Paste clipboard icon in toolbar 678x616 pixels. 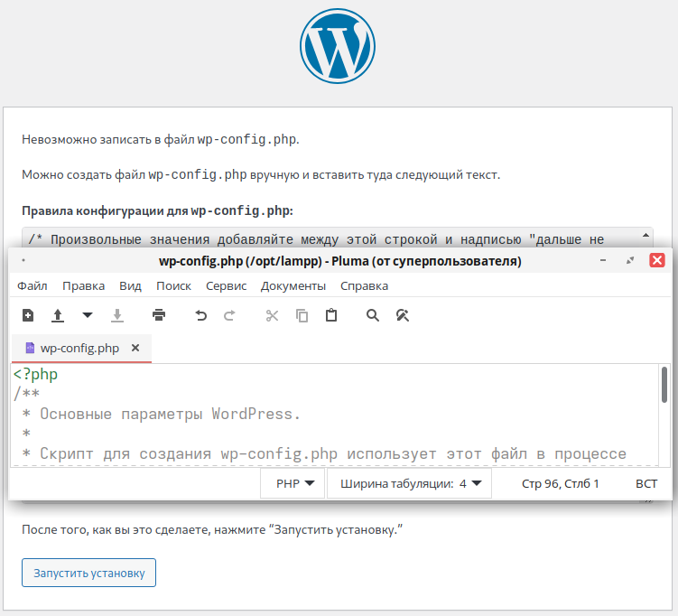pos(331,315)
